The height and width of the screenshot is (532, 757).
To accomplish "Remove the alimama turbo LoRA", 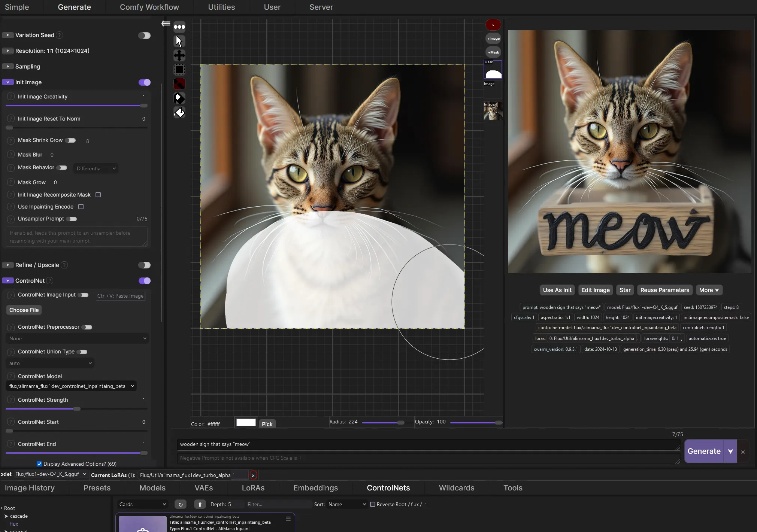I will [253, 475].
